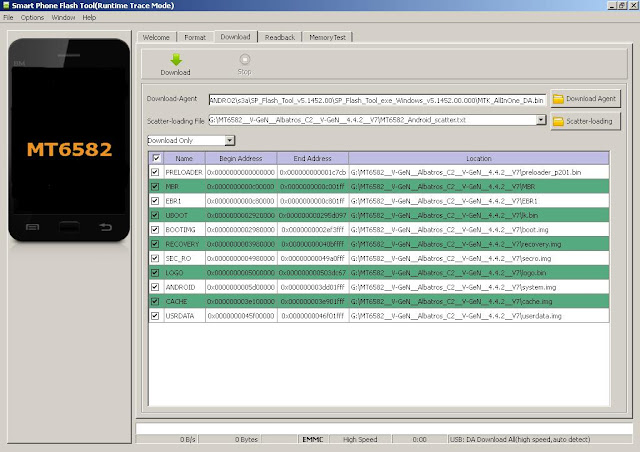This screenshot has height=452, width=640.
Task: Click the EBR1 location path cell
Action: 479,201
